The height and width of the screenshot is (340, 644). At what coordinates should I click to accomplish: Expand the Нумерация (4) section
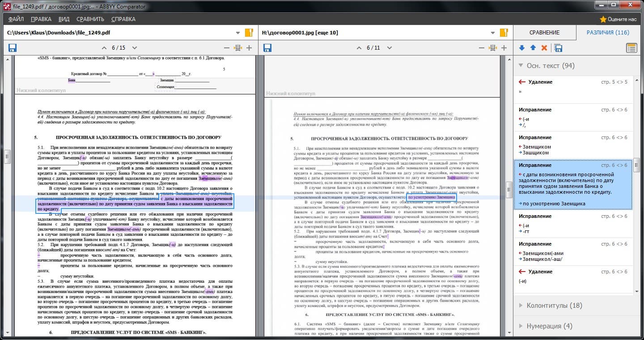click(x=549, y=326)
